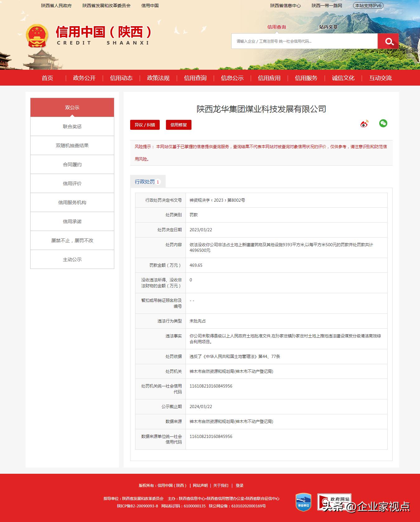Visit 陕西一带一路网 top link

(327, 6)
